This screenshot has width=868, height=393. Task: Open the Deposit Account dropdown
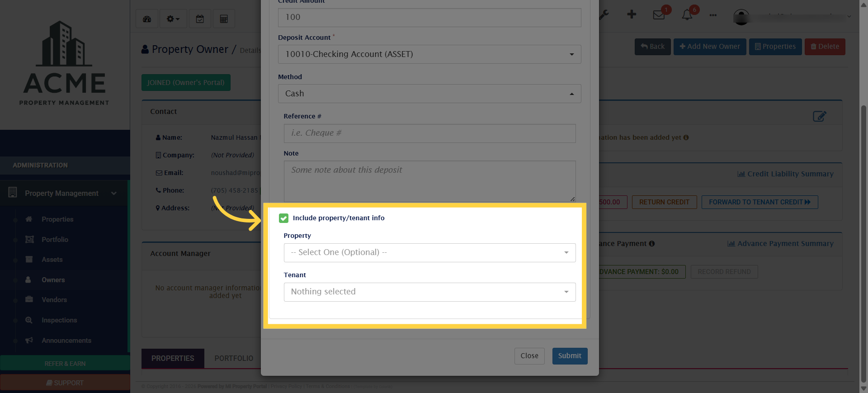tap(429, 54)
